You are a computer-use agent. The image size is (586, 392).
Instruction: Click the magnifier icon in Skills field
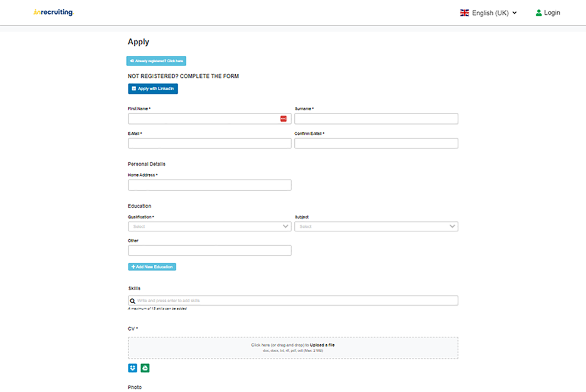[x=133, y=301]
